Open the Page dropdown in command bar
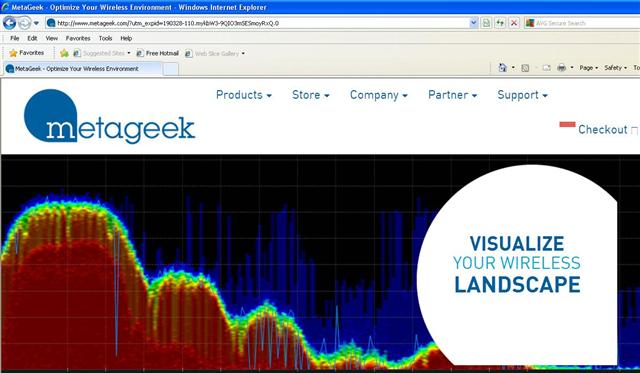Viewport: 640px width, 373px height. point(589,68)
